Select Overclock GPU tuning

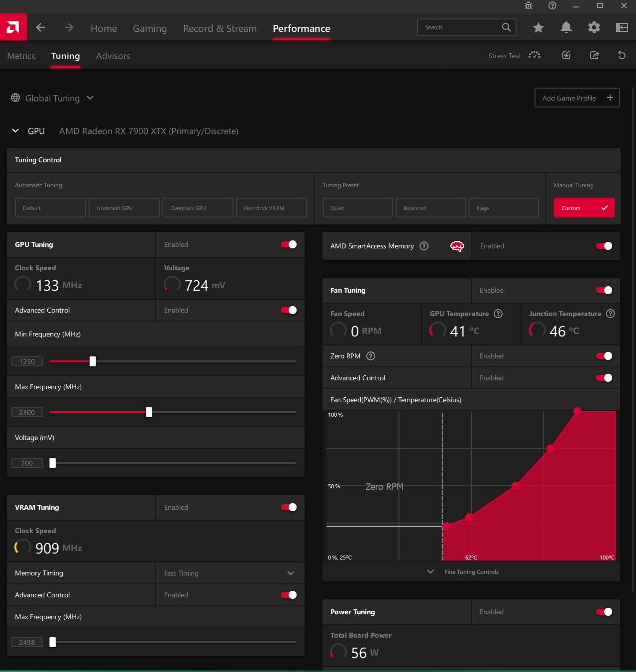[x=198, y=208]
